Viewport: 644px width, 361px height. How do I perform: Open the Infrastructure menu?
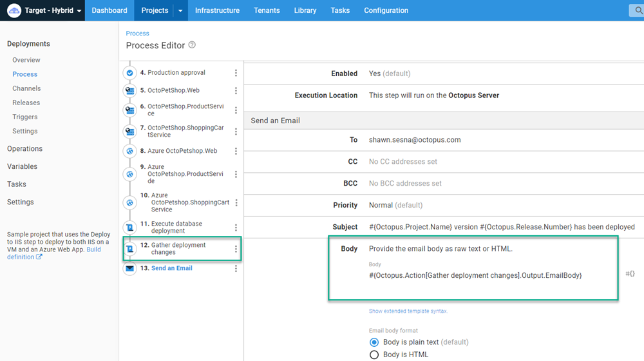[217, 10]
